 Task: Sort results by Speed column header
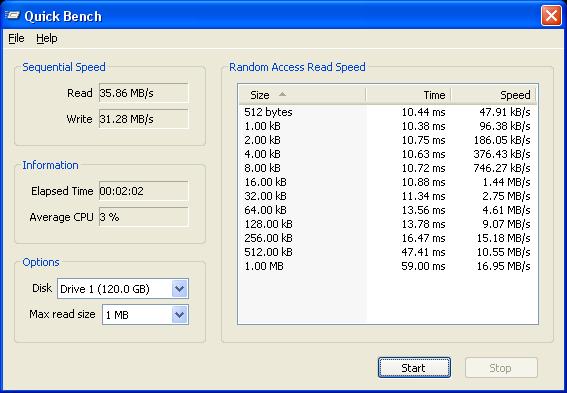(493, 95)
